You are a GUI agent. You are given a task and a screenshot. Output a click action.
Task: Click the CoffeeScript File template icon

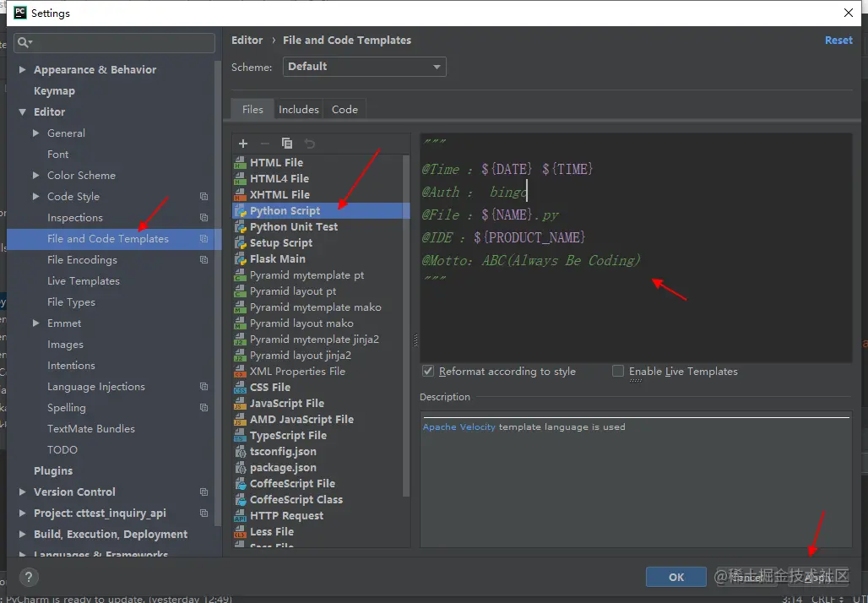(x=240, y=484)
